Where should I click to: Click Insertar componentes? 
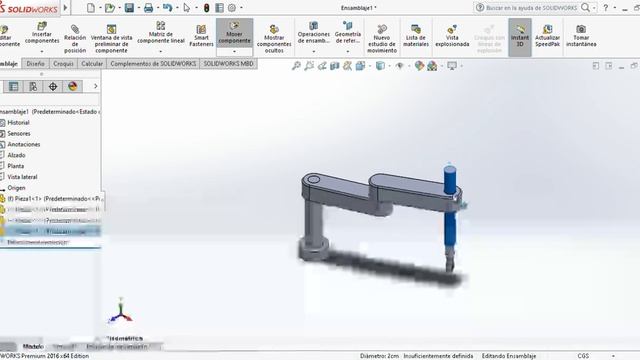coord(42,33)
